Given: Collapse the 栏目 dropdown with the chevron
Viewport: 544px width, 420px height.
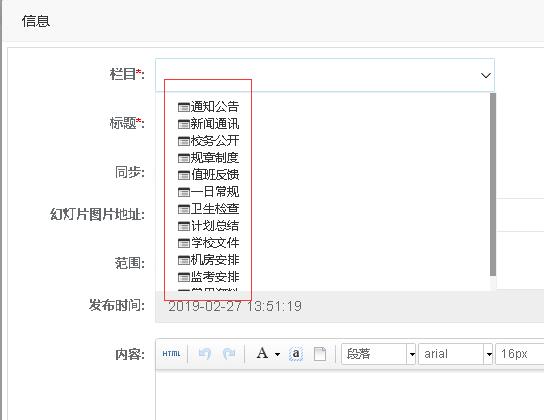Looking at the screenshot, I should 485,75.
